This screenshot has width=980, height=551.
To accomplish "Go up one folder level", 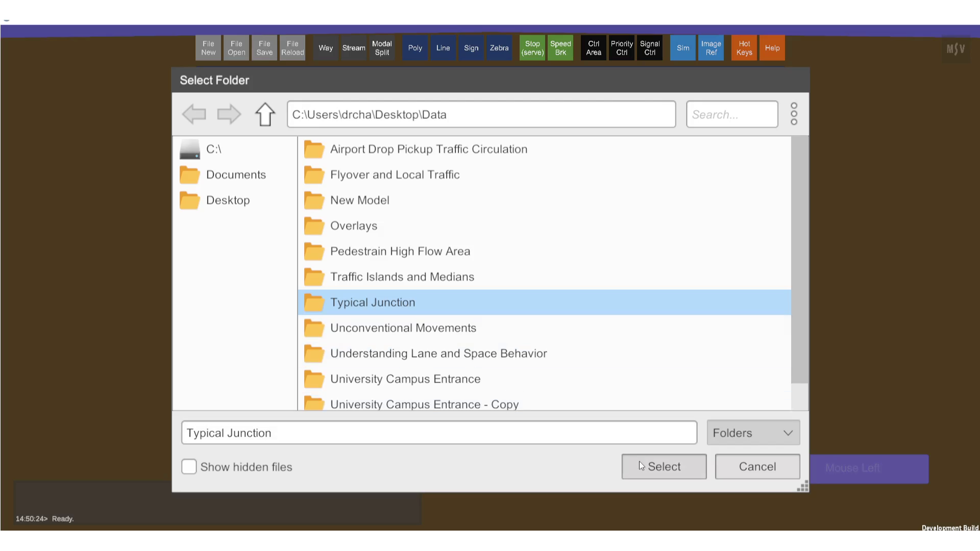I will tap(265, 114).
